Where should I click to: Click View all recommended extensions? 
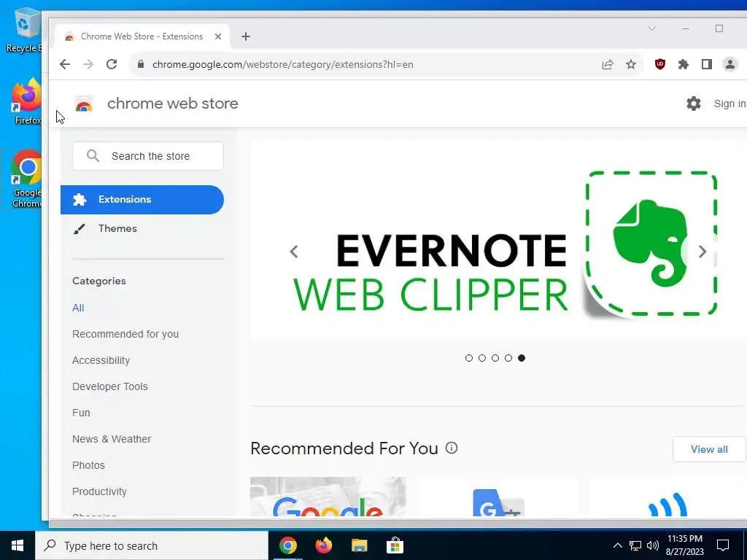[709, 449]
